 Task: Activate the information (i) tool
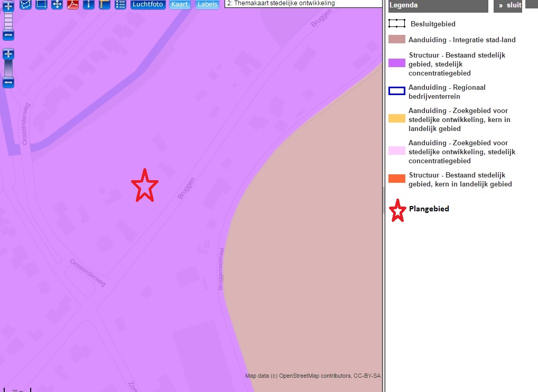click(89, 4)
